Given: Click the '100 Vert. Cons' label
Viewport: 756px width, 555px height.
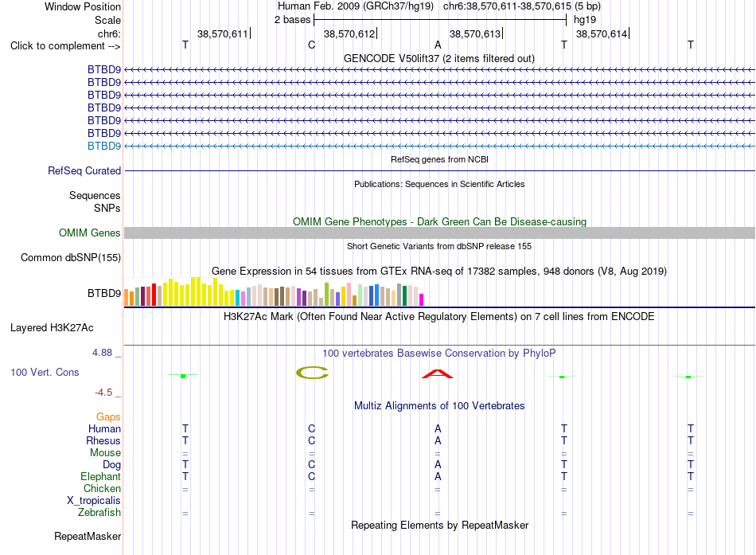Looking at the screenshot, I should (45, 372).
